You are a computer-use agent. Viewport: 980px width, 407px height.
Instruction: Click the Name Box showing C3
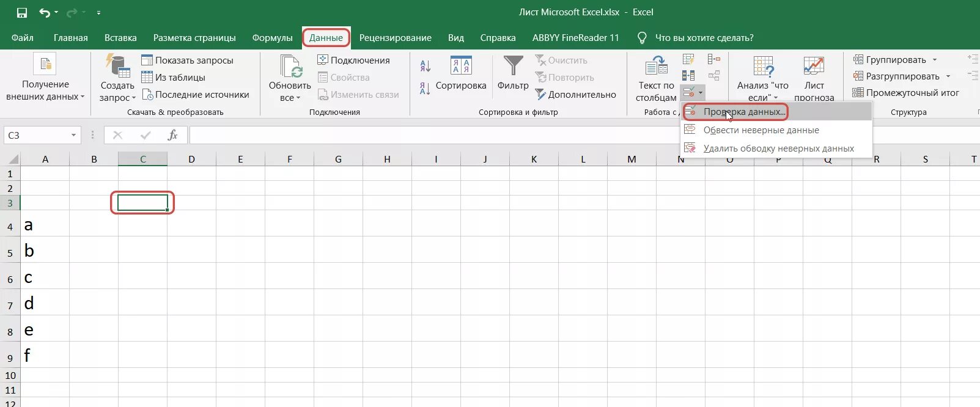[x=35, y=135]
